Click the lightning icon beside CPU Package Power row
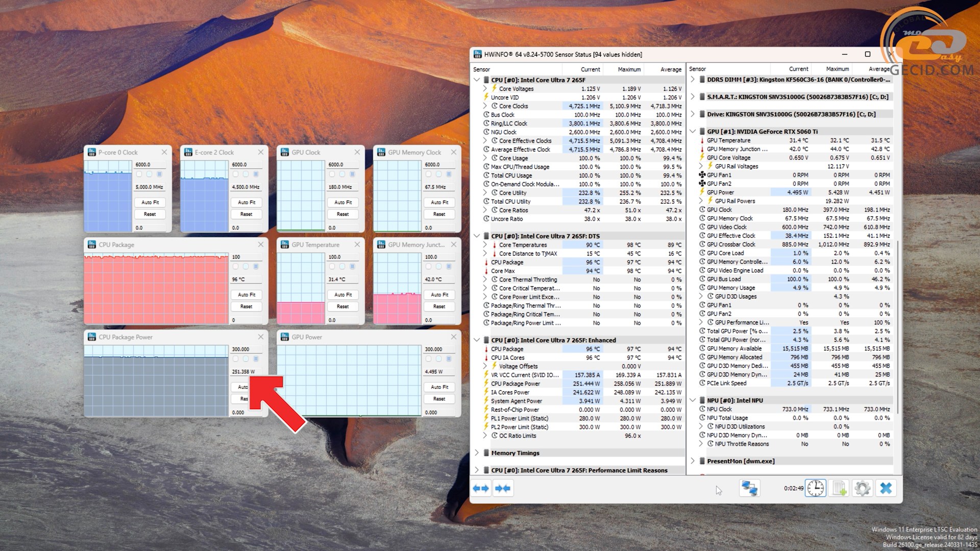This screenshot has width=980, height=551. click(486, 384)
